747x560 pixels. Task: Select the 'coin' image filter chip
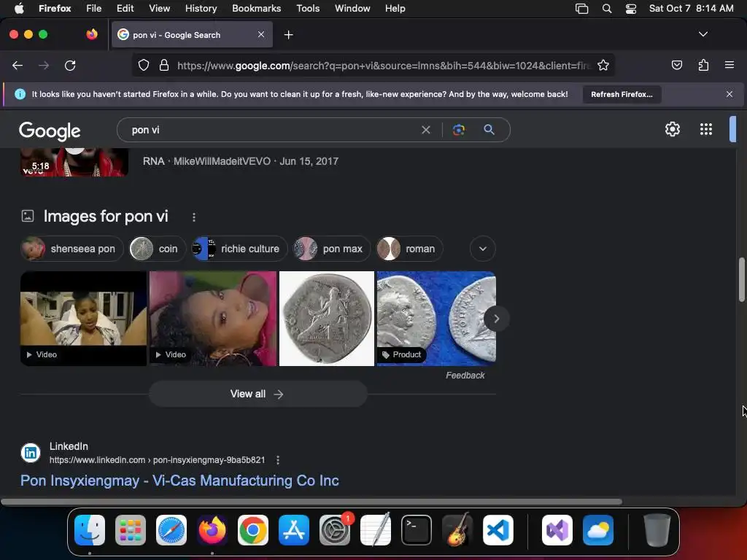point(158,249)
